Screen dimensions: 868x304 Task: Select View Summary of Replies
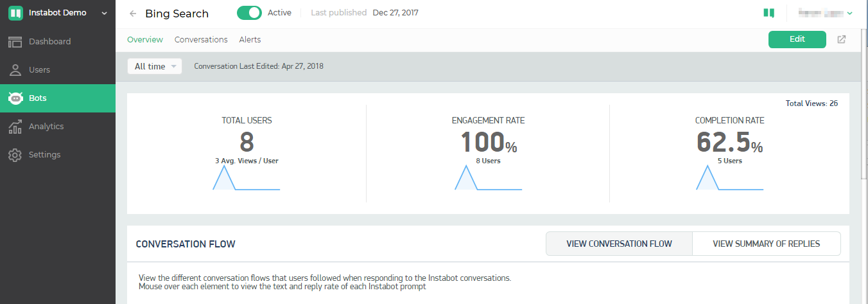tap(766, 244)
